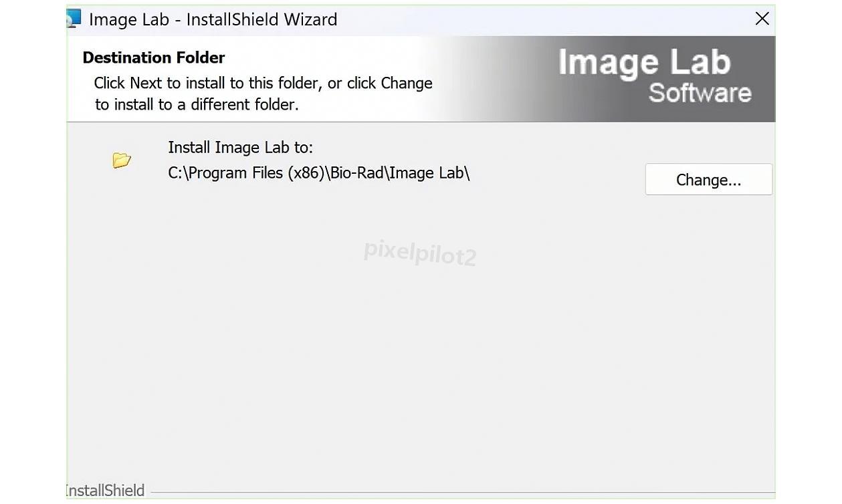
Task: Select the install path C:\Program Files (x86)\Bio-Rad\Image Lab\
Action: (x=319, y=172)
